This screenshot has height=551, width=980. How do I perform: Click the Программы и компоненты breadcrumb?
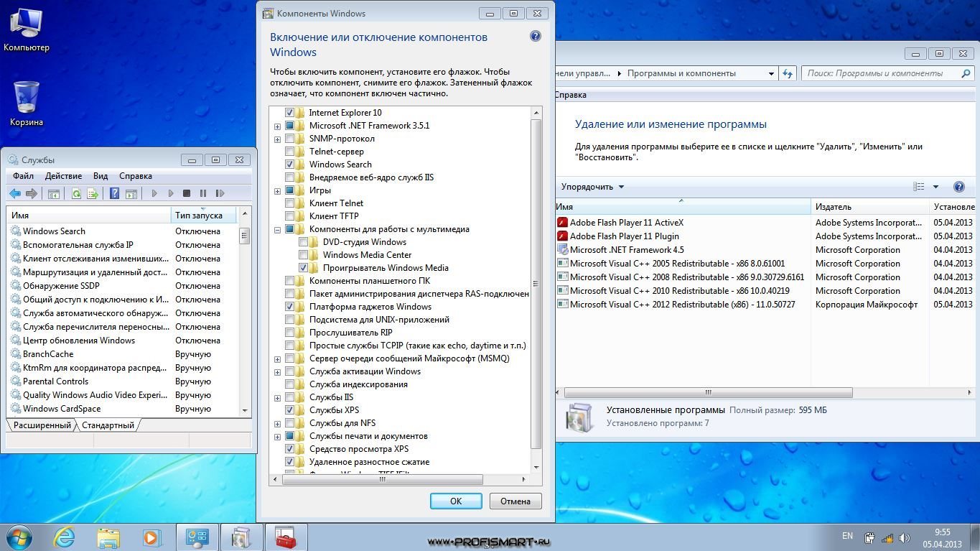(681, 73)
